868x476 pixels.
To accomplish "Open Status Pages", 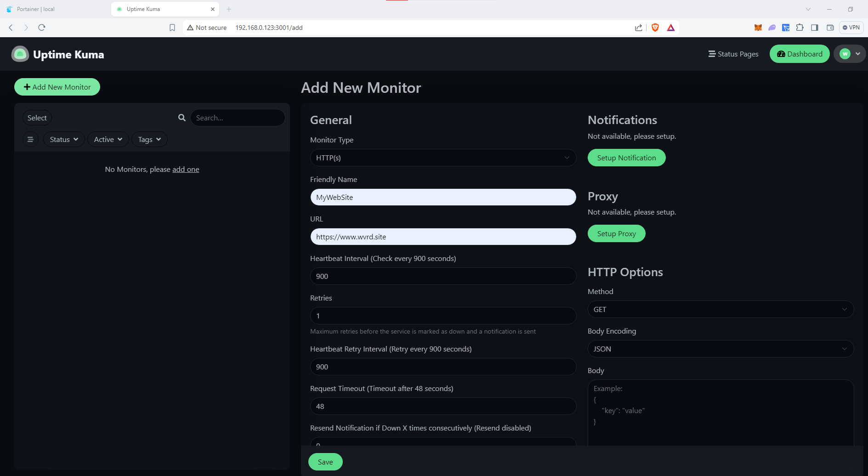I will pyautogui.click(x=733, y=54).
